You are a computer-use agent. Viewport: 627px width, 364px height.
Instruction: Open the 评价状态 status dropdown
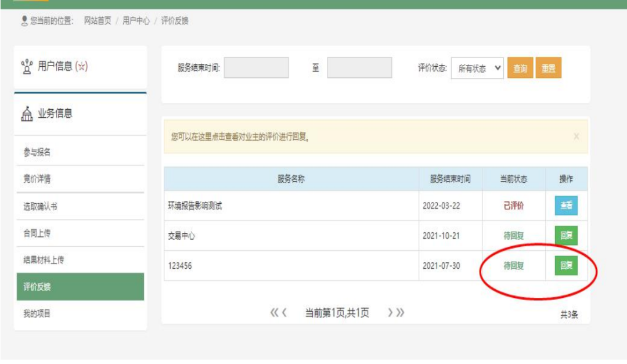click(477, 69)
